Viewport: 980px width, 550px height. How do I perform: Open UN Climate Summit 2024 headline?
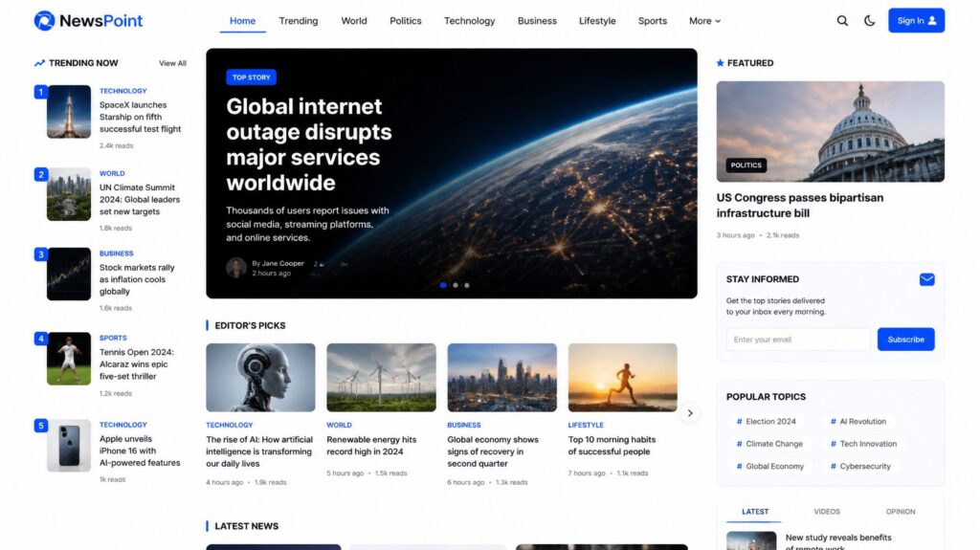[x=140, y=199]
